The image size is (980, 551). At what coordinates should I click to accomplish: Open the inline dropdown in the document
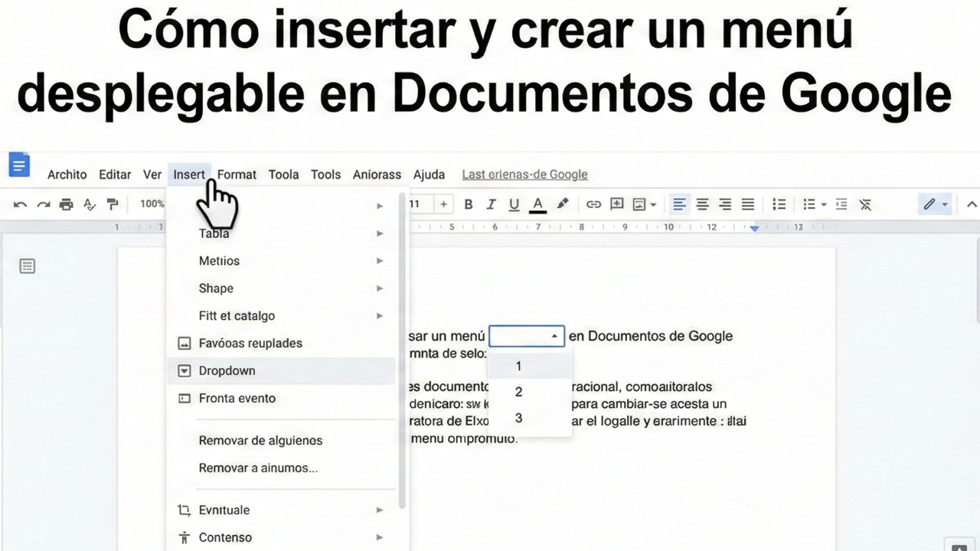tap(527, 336)
